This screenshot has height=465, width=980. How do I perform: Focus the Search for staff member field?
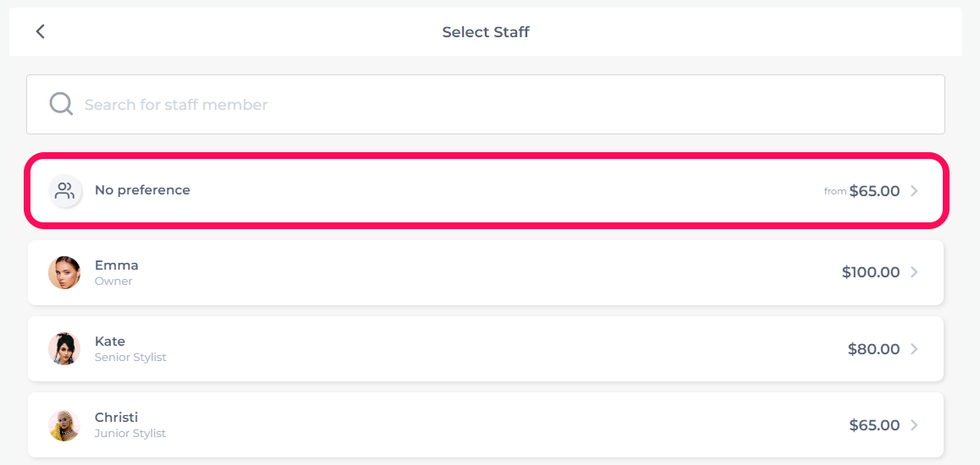pyautogui.click(x=486, y=104)
